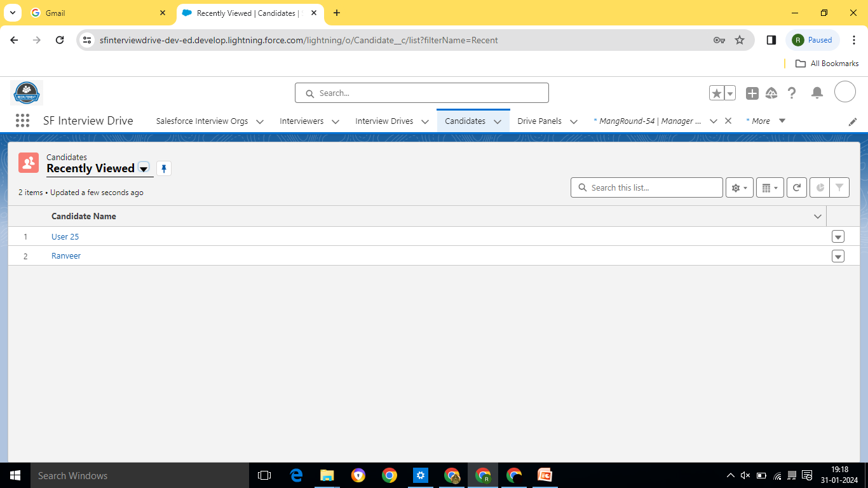Screen dimensions: 868x488
Task: Click the Favorites star icon
Action: click(x=717, y=93)
